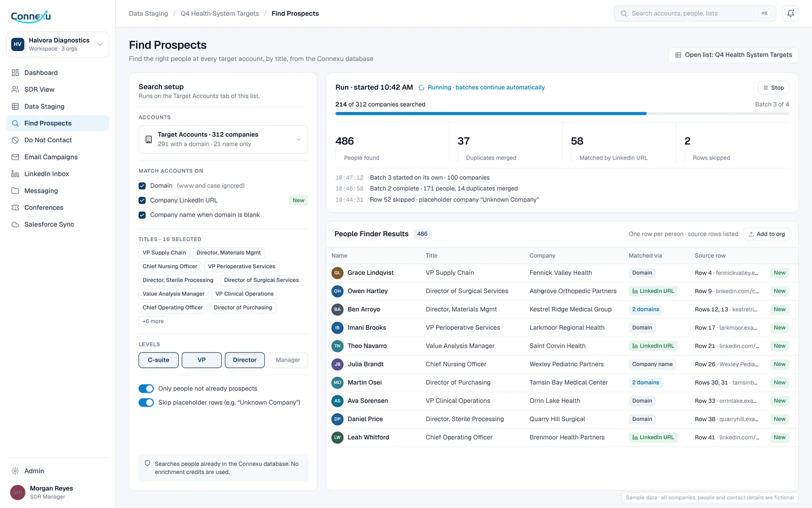Click LinkedIn URL badge for Owen Hartley
This screenshot has width=812, height=508.
(x=653, y=291)
